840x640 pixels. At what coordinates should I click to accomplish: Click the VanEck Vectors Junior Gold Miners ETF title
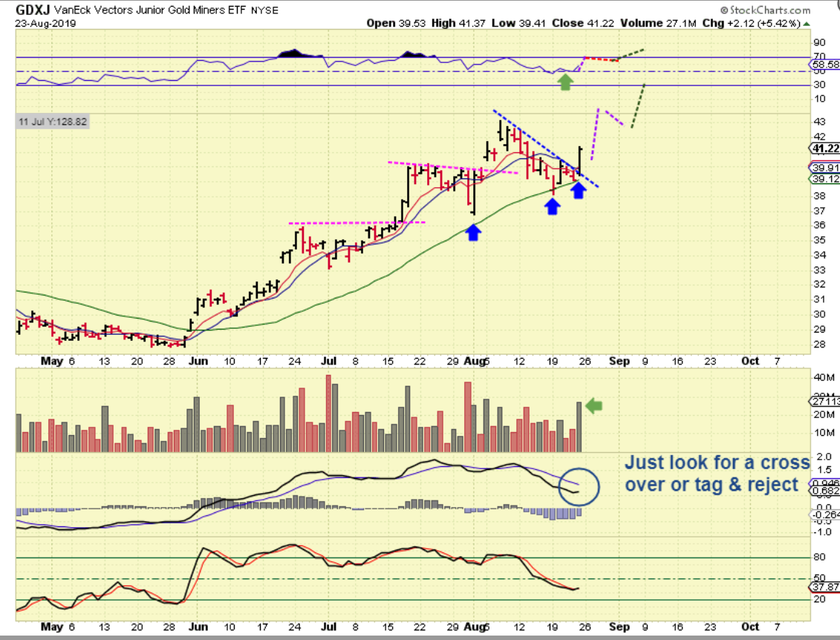pyautogui.click(x=150, y=10)
